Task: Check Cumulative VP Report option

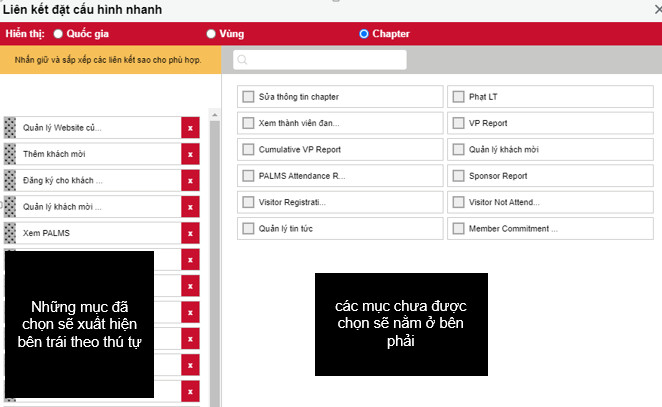Action: coord(248,150)
